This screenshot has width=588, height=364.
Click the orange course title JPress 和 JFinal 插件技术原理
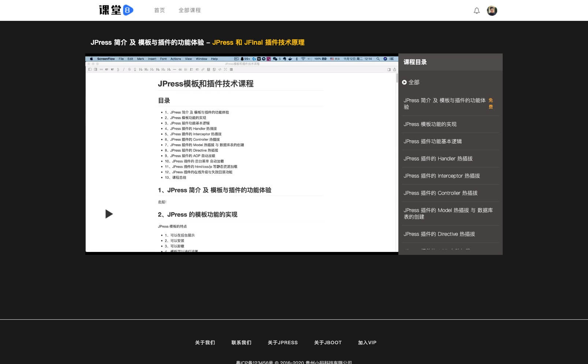coord(258,42)
